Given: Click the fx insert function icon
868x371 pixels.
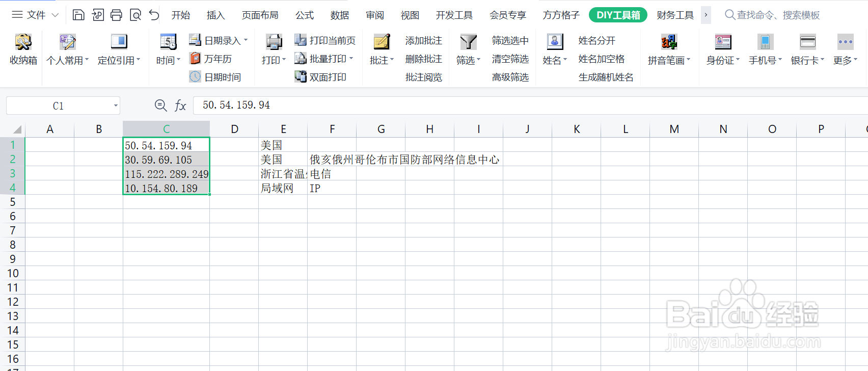Looking at the screenshot, I should (180, 105).
